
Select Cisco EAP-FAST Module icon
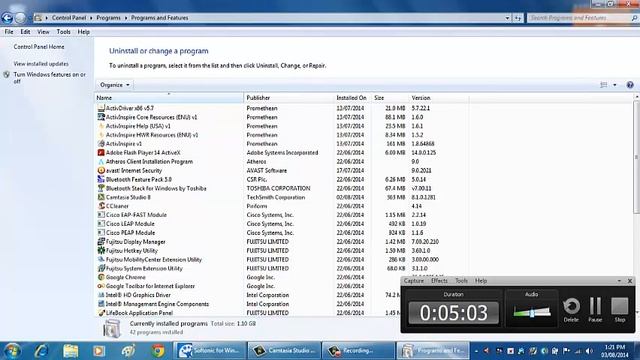[101, 215]
